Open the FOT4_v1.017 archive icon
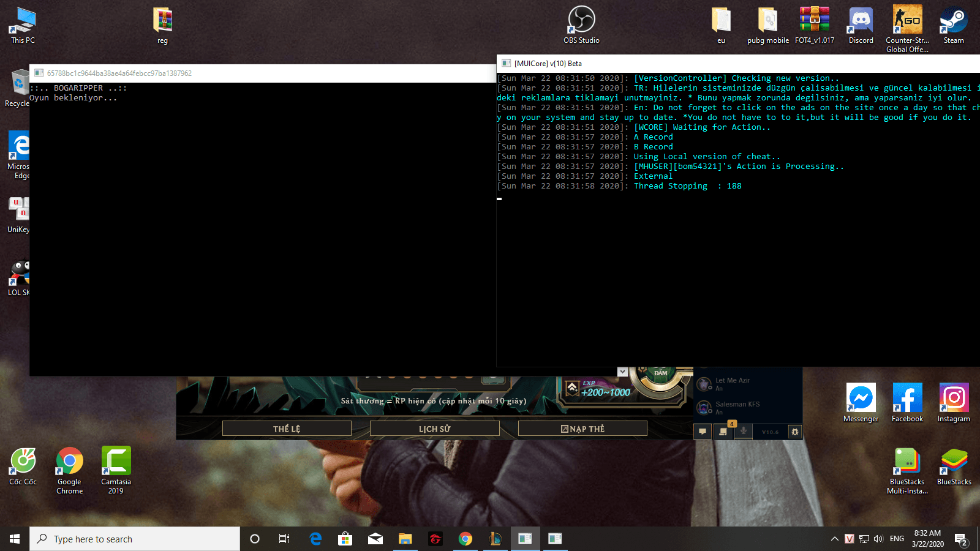980x551 pixels. tap(815, 26)
